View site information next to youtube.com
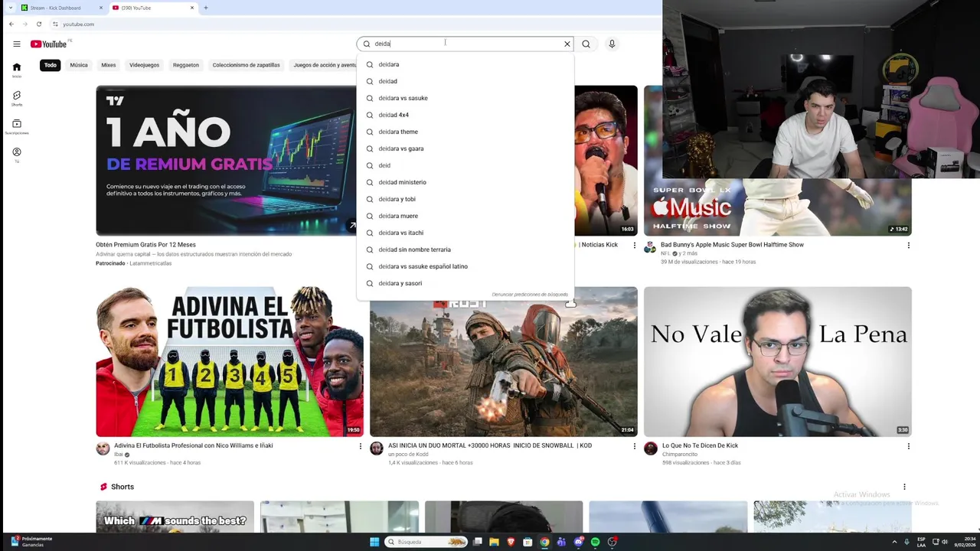The width and height of the screenshot is (980, 551). 55,24
